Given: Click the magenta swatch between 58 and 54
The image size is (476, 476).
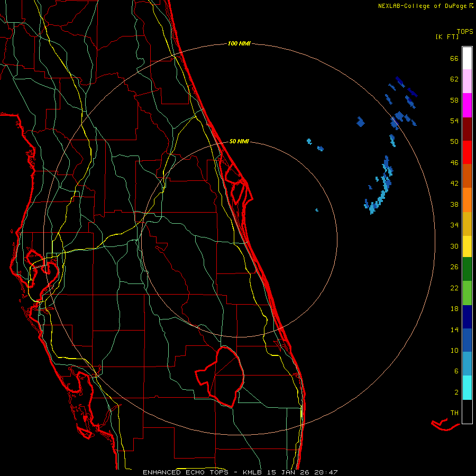Looking at the screenshot, I should [x=467, y=105].
